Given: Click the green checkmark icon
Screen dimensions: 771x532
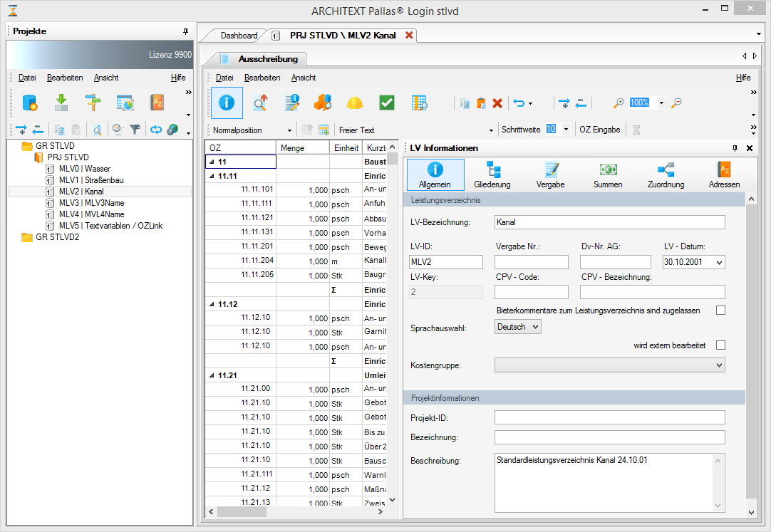Looking at the screenshot, I should tap(387, 103).
